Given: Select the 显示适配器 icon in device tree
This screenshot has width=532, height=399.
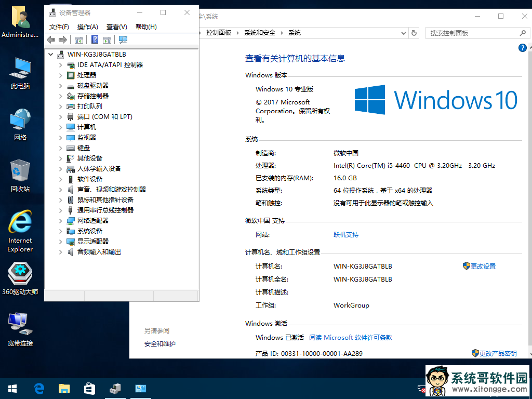Looking at the screenshot, I should click(x=71, y=241).
